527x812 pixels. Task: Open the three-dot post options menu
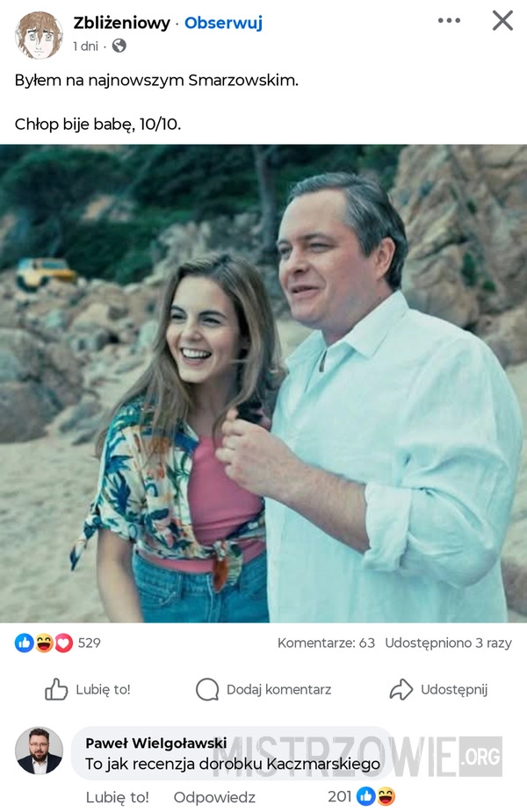(x=451, y=19)
